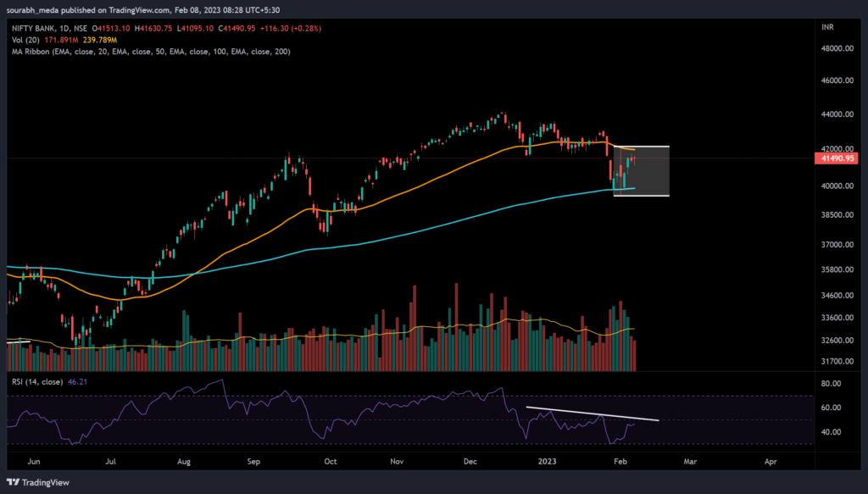
Task: Click the TradingView logo at bottom left
Action: (38, 482)
